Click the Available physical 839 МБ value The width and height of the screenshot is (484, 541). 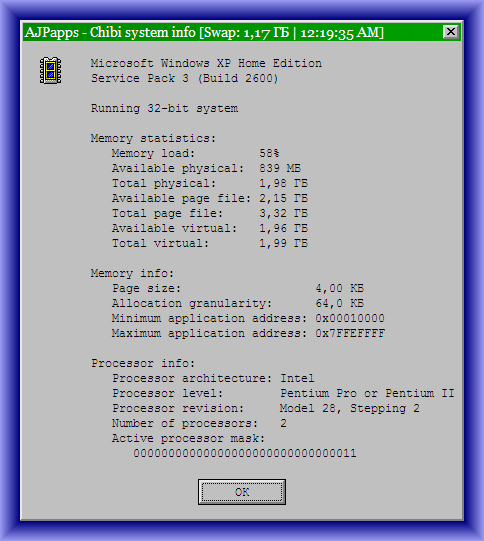[280, 168]
